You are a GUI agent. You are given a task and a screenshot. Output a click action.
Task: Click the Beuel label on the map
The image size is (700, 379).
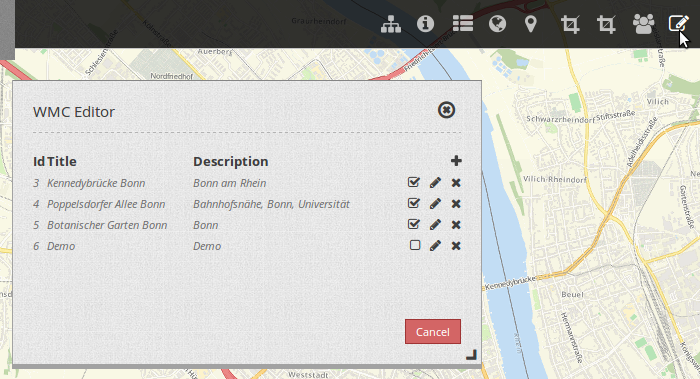pyautogui.click(x=572, y=295)
